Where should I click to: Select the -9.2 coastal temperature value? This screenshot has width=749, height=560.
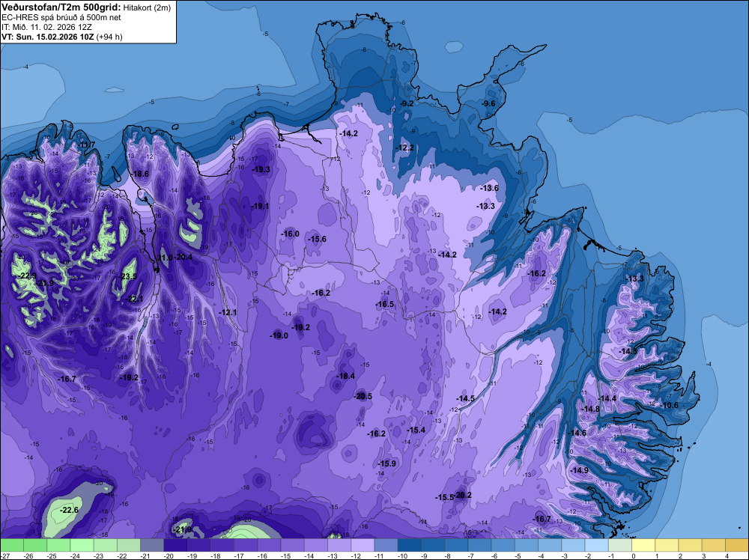coord(407,103)
